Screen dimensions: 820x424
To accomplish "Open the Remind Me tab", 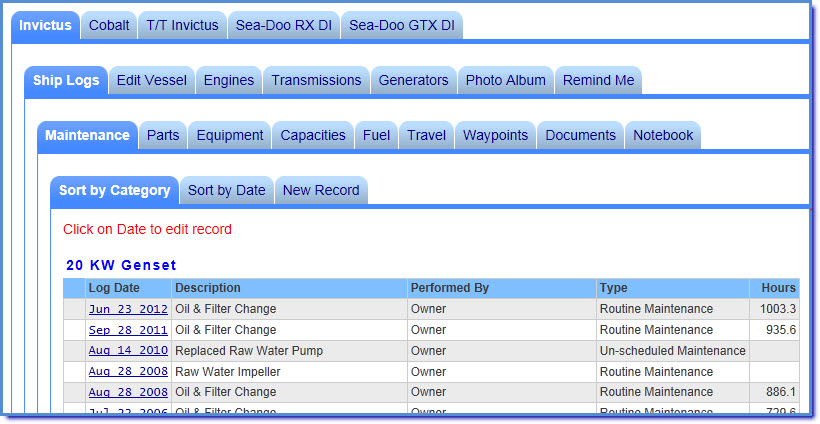I will (x=598, y=80).
